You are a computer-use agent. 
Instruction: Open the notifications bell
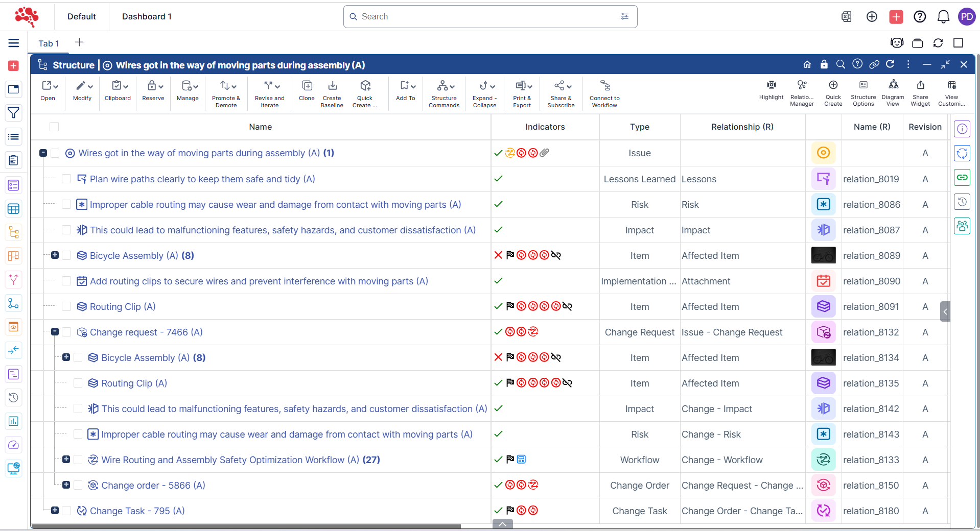pyautogui.click(x=943, y=17)
